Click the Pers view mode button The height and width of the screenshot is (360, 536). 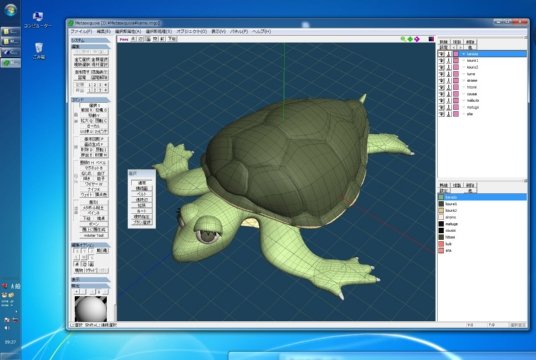(124, 39)
